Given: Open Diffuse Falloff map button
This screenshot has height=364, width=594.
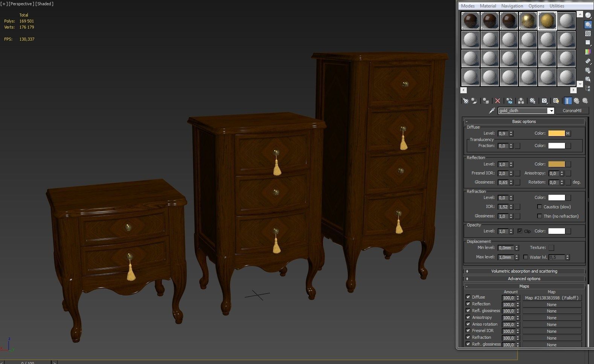Looking at the screenshot, I should 551,298.
